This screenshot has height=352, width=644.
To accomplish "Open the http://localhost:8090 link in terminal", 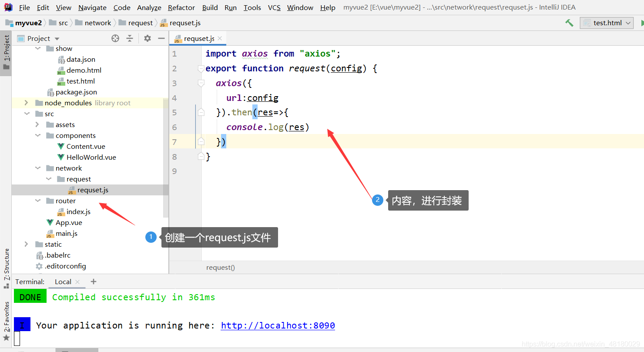I will tap(278, 325).
